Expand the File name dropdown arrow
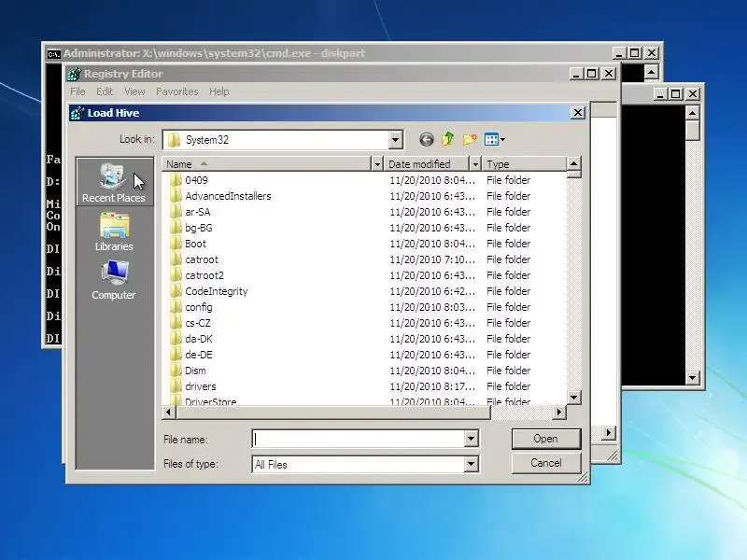 (471, 439)
